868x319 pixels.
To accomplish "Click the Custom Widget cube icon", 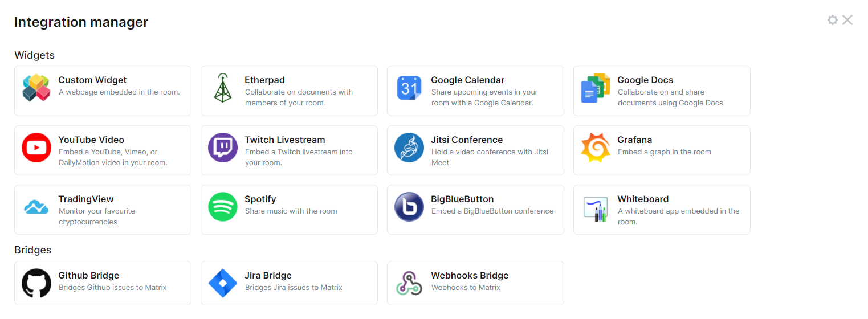I will 36,88.
